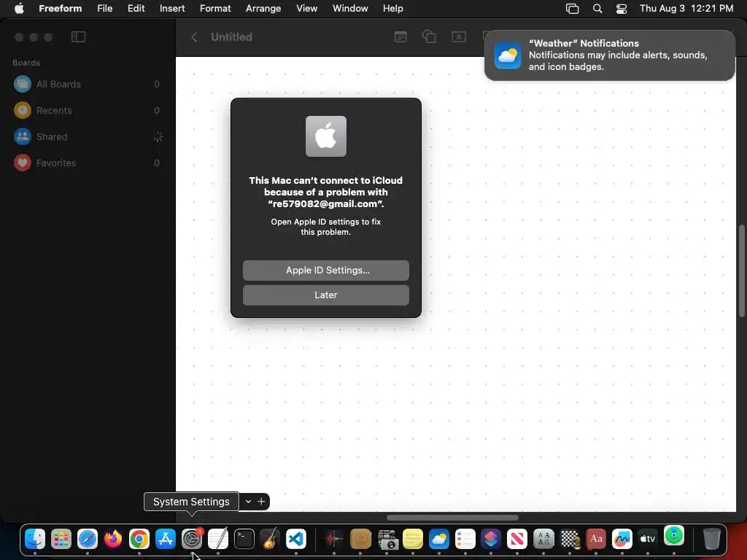Add a text box from toolbar
747x560 pixels.
(459, 36)
